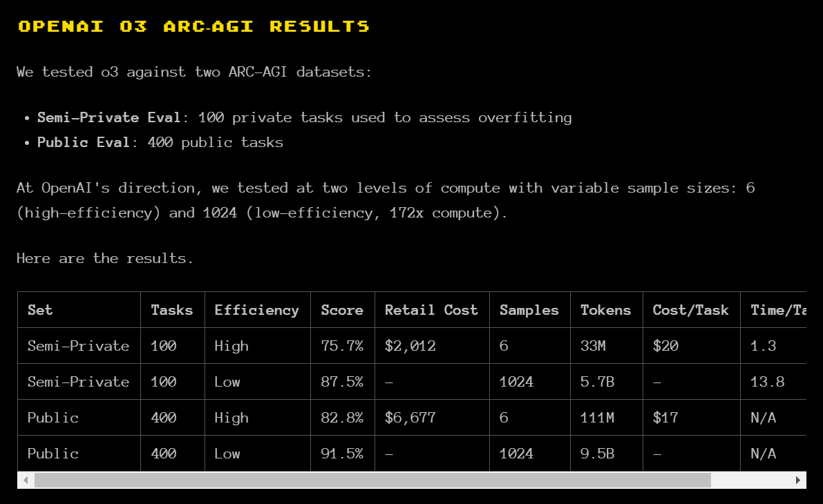The height and width of the screenshot is (504, 823).
Task: Click the 1.3 time value cell
Action: point(773,346)
